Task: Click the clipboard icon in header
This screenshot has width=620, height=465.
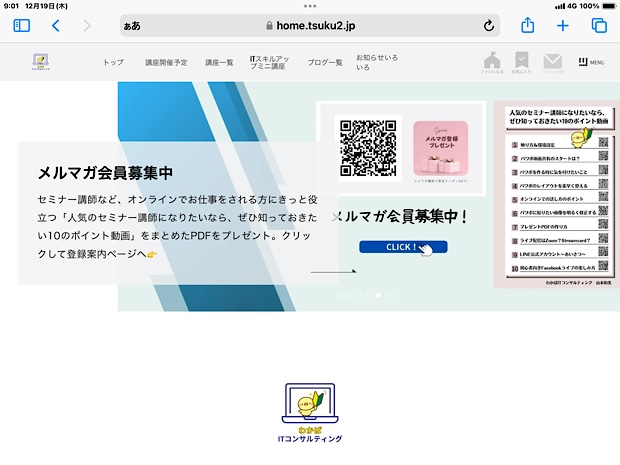Action: [522, 62]
